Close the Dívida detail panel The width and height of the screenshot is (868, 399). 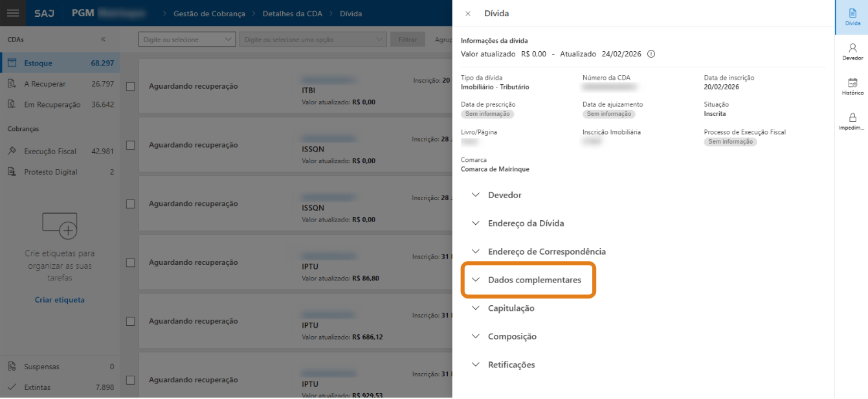468,14
